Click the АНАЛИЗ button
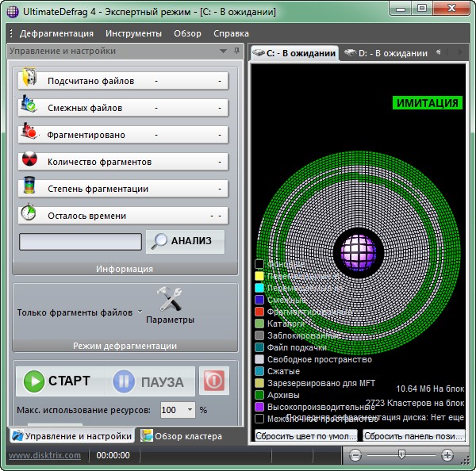This screenshot has height=471, width=476. click(185, 241)
